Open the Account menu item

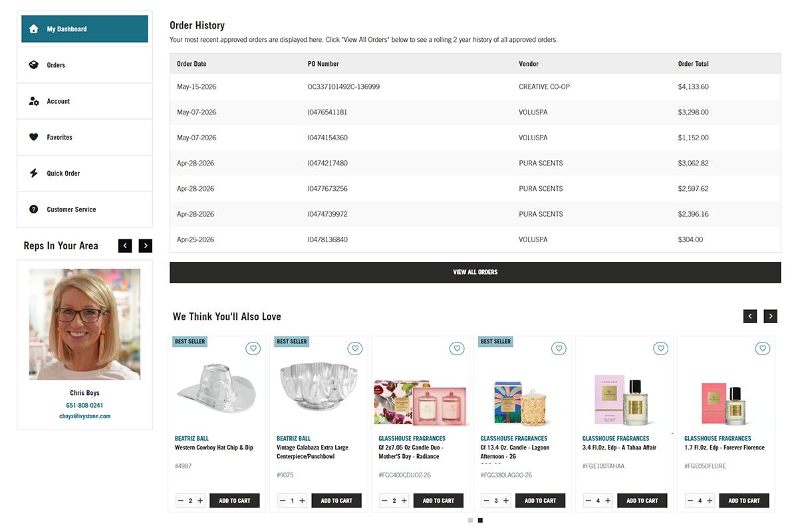tap(84, 101)
